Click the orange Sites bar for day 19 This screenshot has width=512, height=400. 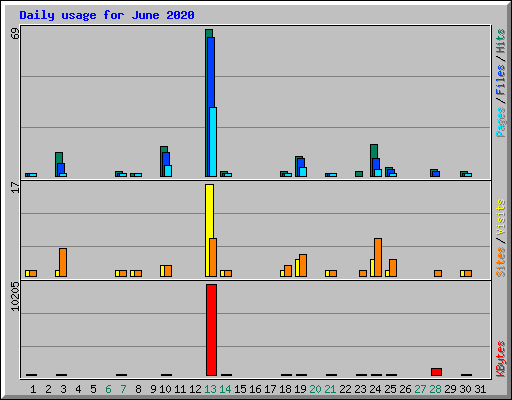click(x=303, y=265)
